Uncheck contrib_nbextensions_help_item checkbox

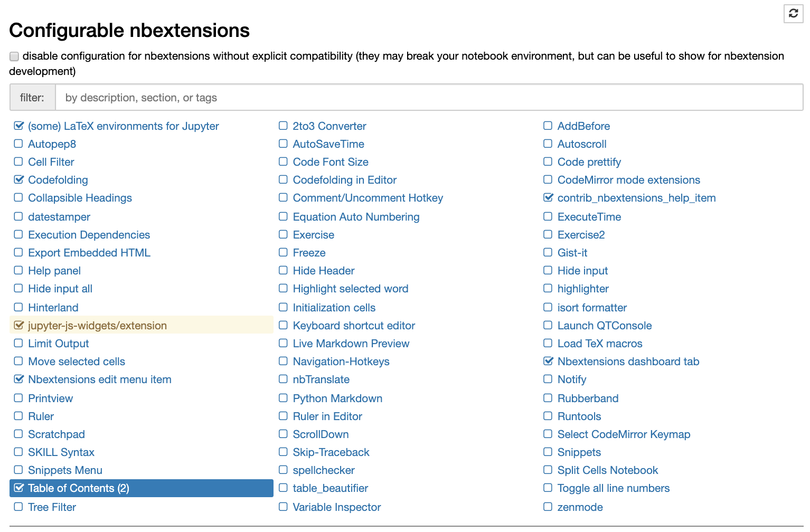[x=548, y=197]
